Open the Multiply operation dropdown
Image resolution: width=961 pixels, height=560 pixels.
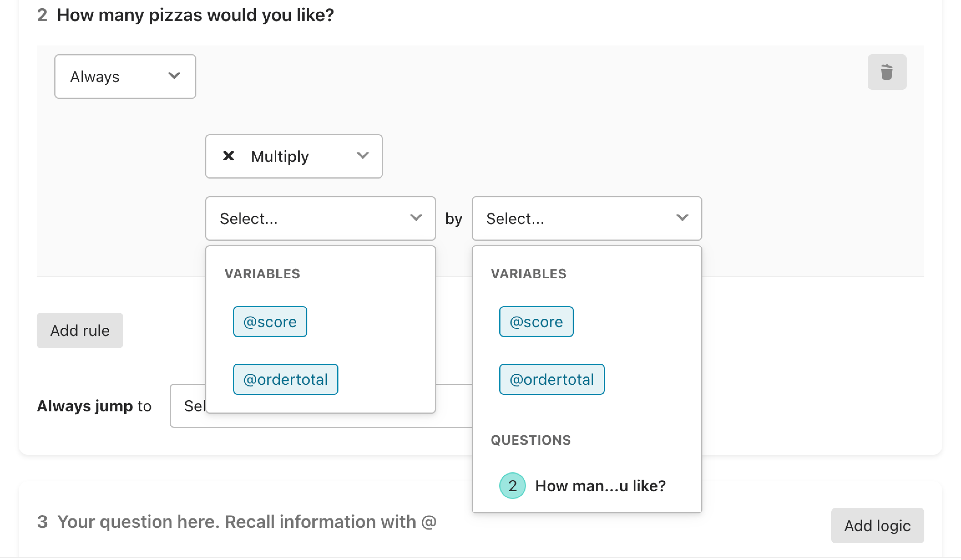point(294,156)
